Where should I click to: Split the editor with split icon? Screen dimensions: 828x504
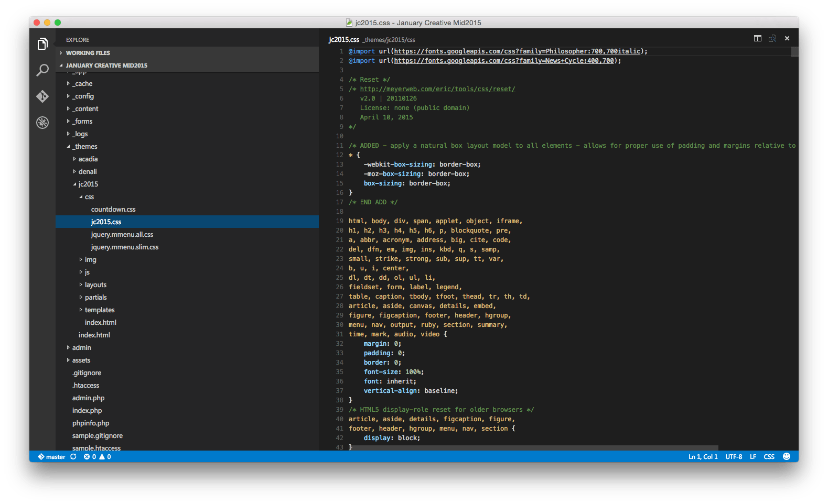click(757, 38)
